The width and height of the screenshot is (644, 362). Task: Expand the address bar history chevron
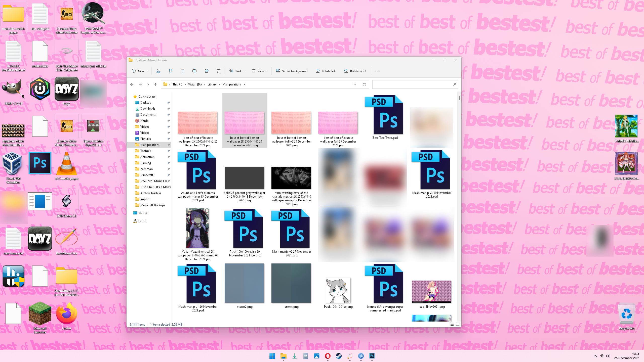point(355,84)
